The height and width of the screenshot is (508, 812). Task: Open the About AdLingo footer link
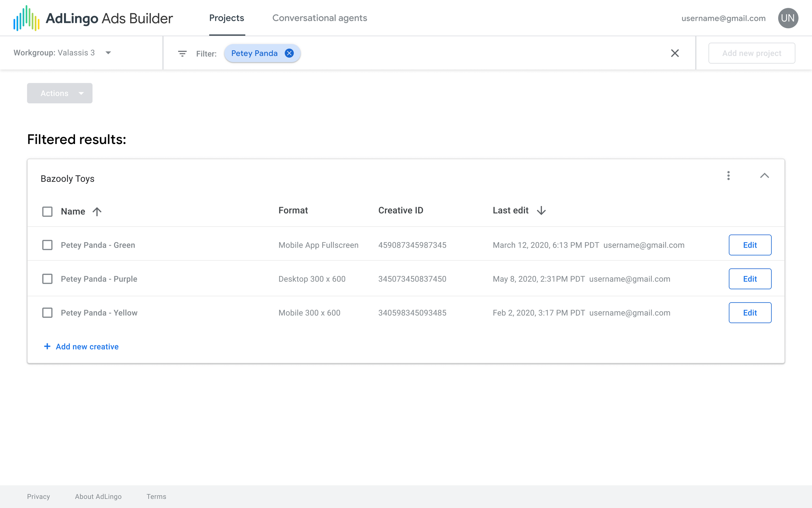[98, 496]
